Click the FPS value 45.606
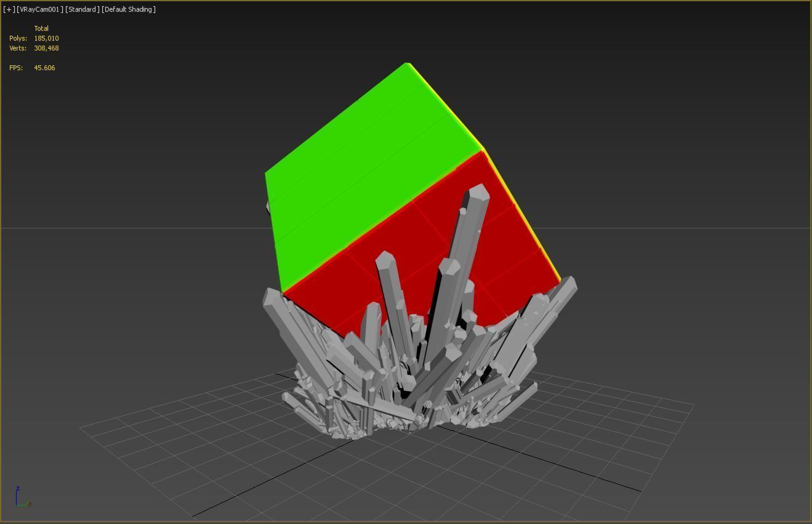The height and width of the screenshot is (524, 812). (x=44, y=68)
